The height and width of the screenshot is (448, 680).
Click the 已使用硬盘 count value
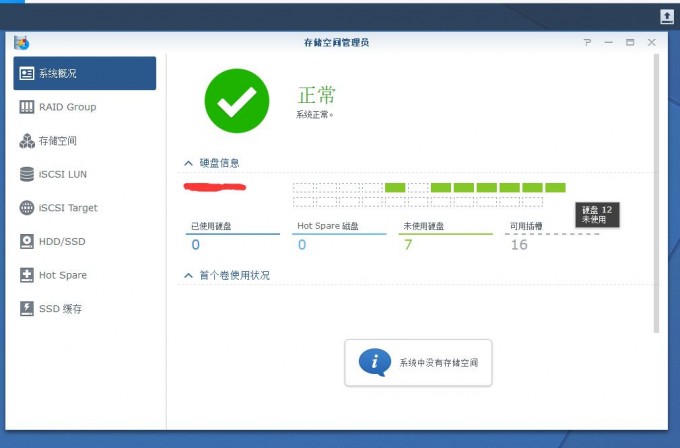click(x=195, y=245)
